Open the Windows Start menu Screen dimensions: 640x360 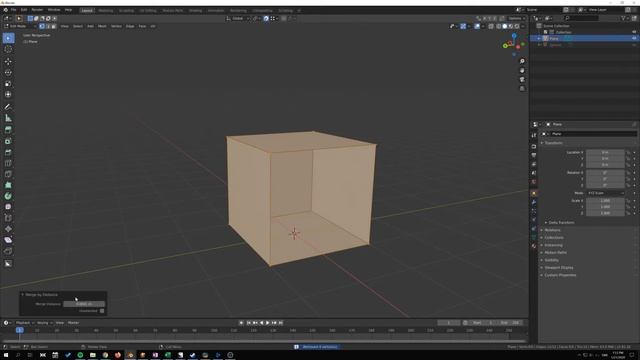[x=6, y=355]
